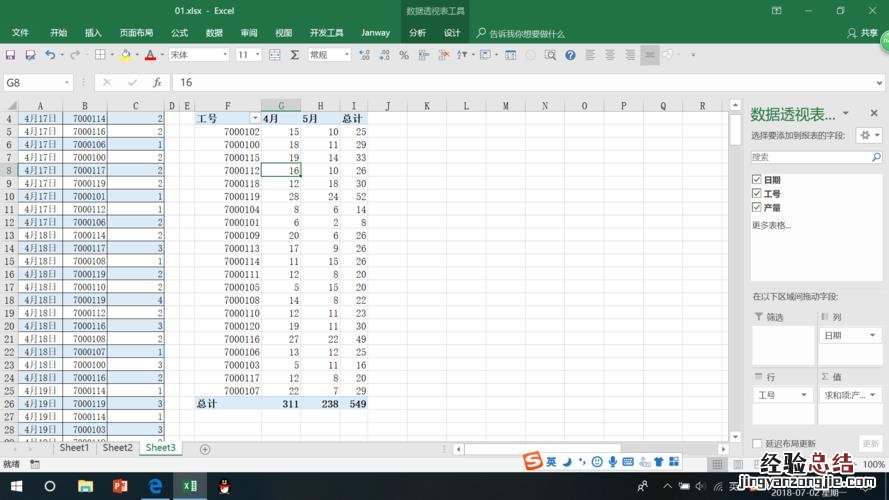Uncheck the 日期 field checkbox
The width and height of the screenshot is (889, 500).
tap(757, 180)
